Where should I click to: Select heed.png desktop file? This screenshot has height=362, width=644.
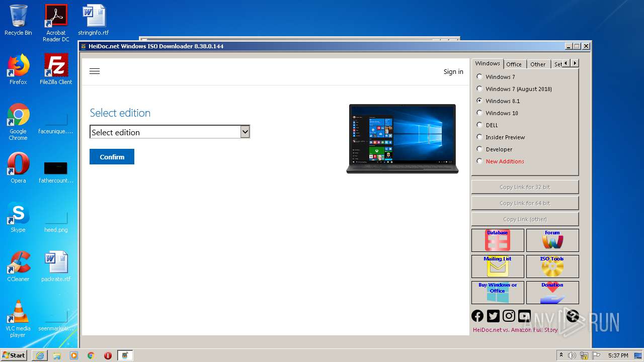tap(56, 220)
